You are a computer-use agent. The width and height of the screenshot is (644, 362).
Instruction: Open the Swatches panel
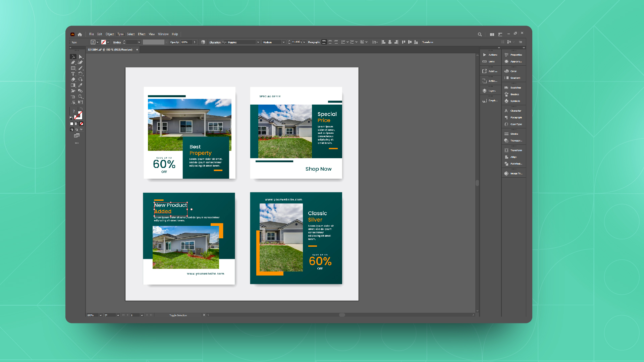tap(514, 88)
